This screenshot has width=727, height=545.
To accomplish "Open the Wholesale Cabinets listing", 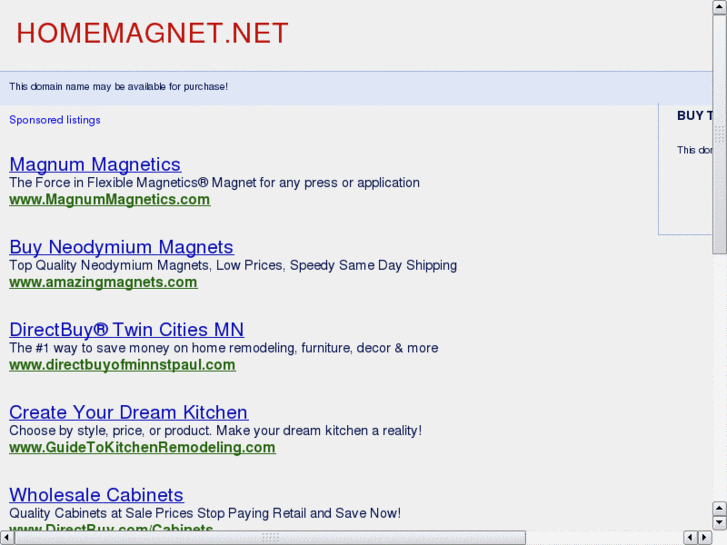I will (x=96, y=495).
